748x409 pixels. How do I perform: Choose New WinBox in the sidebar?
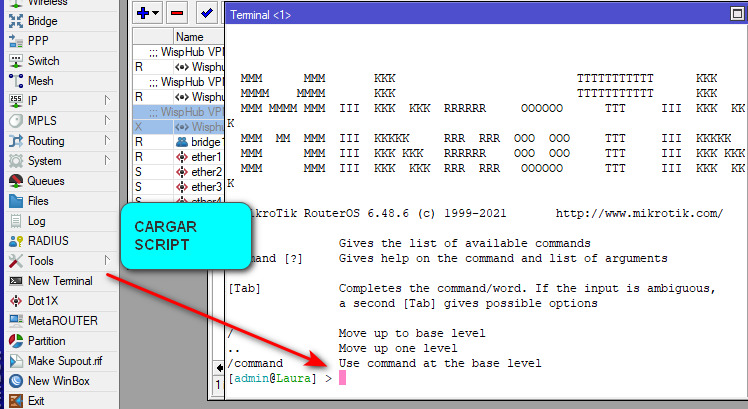(x=56, y=381)
